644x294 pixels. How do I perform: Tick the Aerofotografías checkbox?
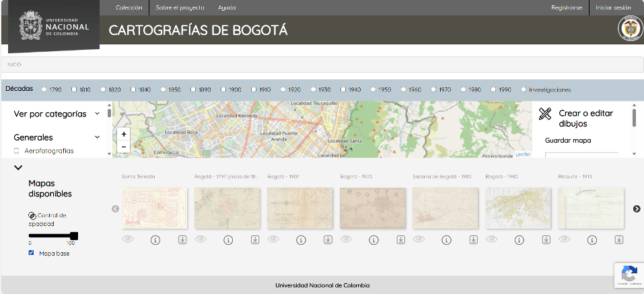coord(17,151)
